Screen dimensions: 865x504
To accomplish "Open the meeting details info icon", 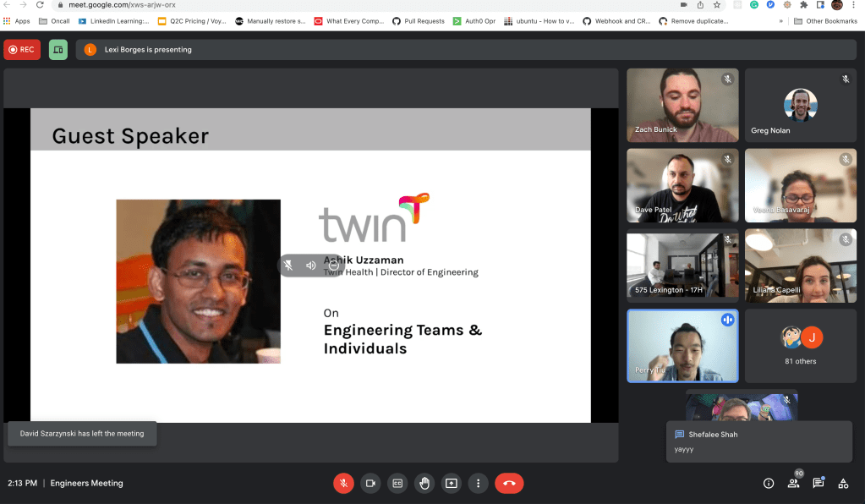I will coord(768,483).
